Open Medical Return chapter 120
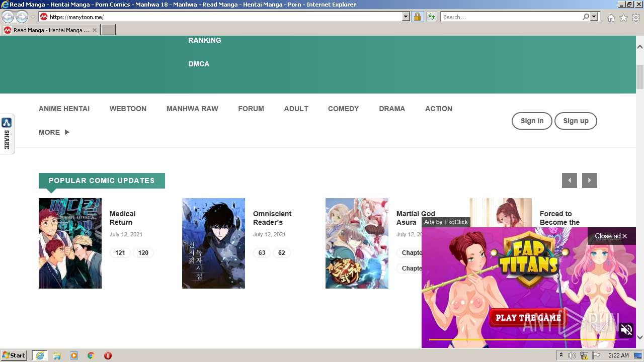The width and height of the screenshot is (644, 362). tap(143, 253)
